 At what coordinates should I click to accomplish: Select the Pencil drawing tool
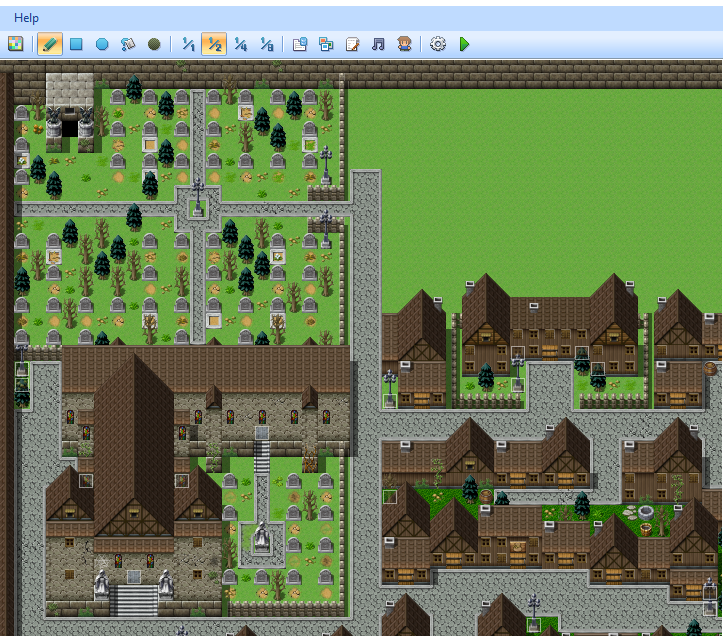tap(50, 44)
